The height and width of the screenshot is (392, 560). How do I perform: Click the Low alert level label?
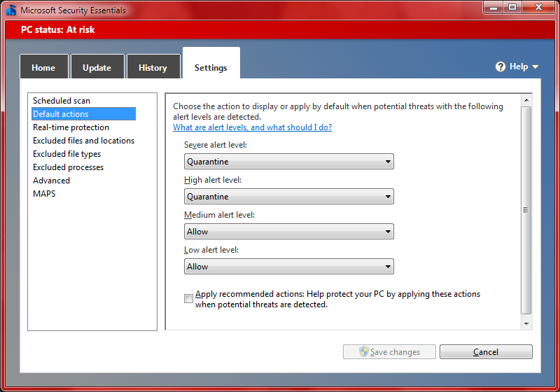(x=211, y=250)
